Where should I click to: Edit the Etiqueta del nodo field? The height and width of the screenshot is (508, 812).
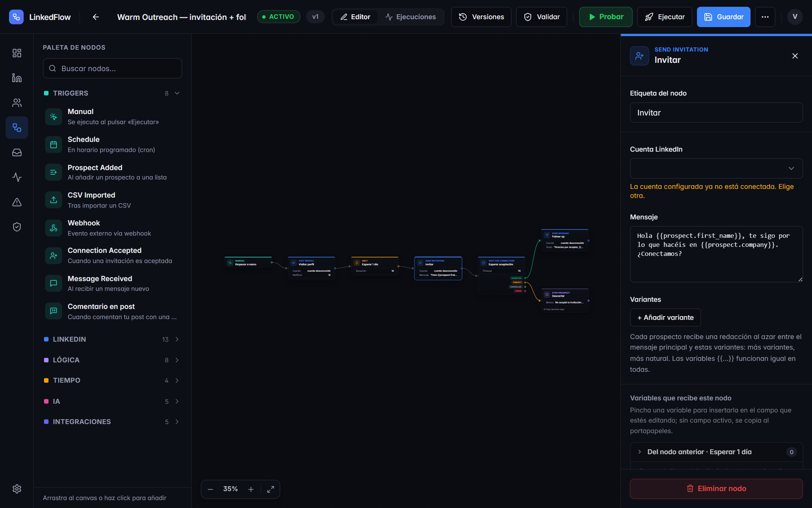716,113
